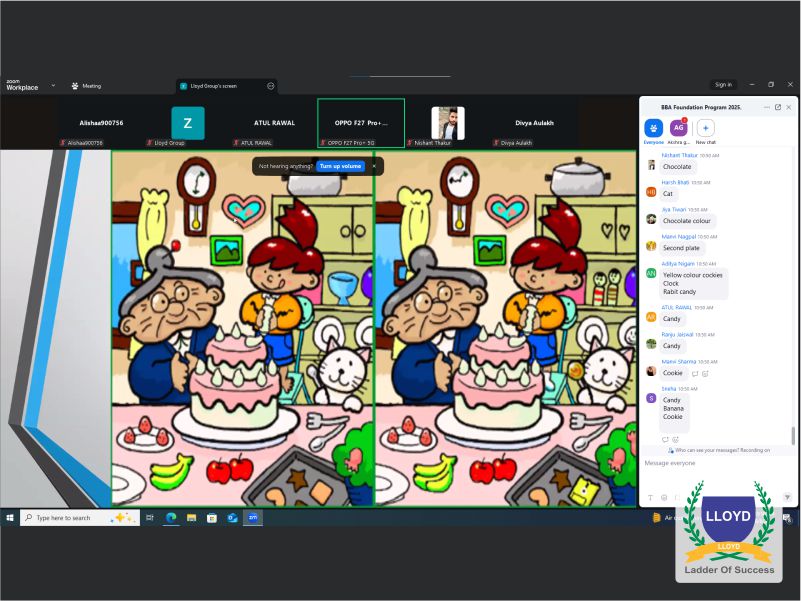
Task: Reply to Sneha's Candy Banana Cookie message
Action: pyautogui.click(x=665, y=440)
